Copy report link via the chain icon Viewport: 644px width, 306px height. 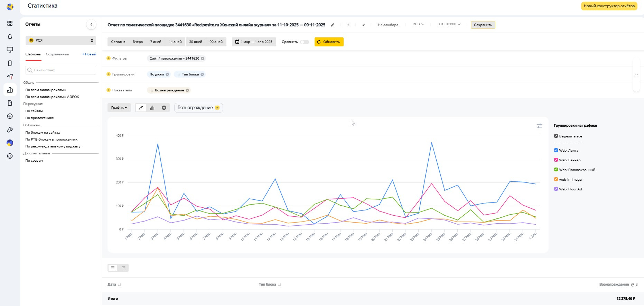(x=363, y=25)
